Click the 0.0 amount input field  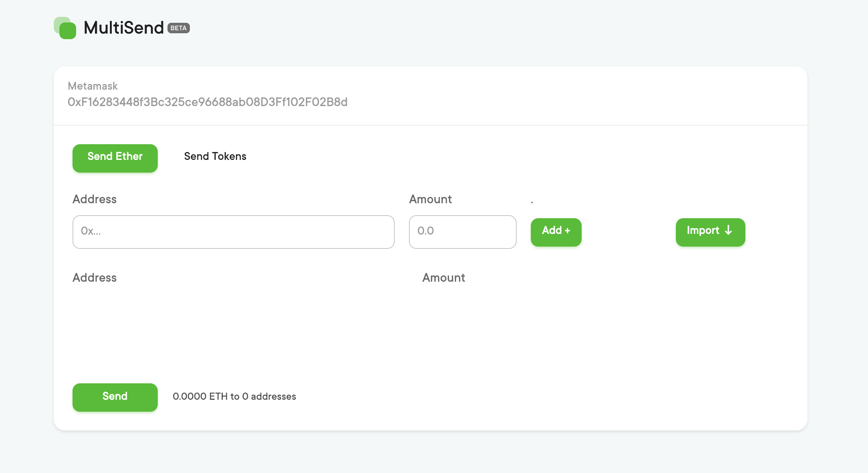click(462, 232)
